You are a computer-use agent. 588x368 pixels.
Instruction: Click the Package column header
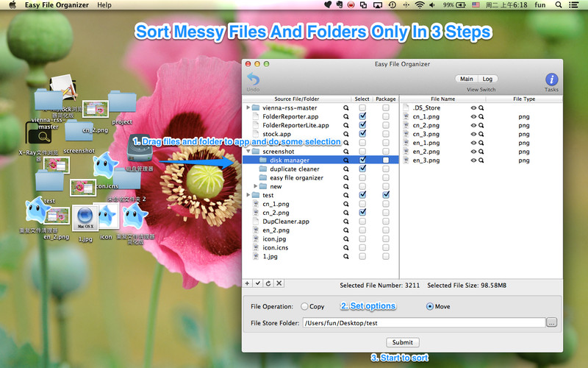385,99
